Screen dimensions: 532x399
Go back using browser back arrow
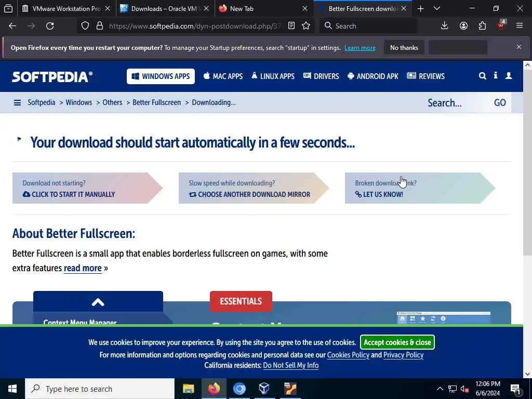click(x=12, y=26)
